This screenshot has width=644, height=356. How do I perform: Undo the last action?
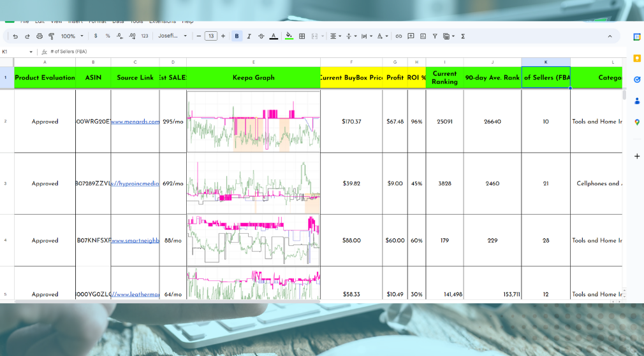click(15, 36)
